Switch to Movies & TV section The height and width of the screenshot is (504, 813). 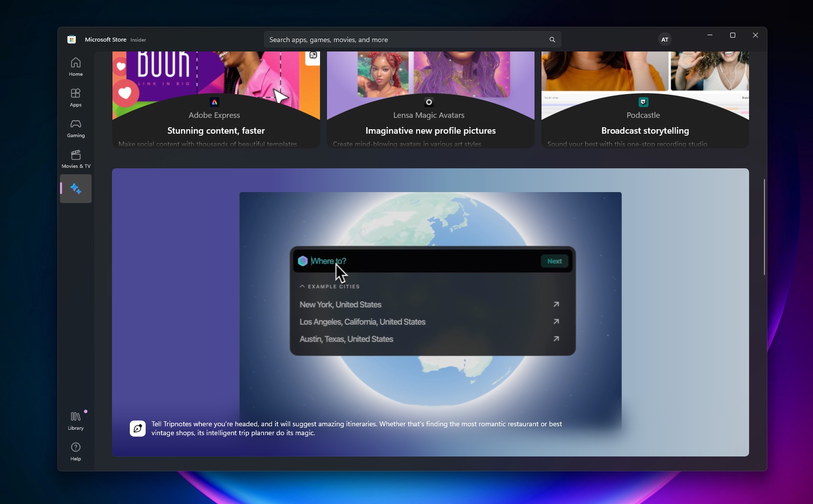coord(76,159)
